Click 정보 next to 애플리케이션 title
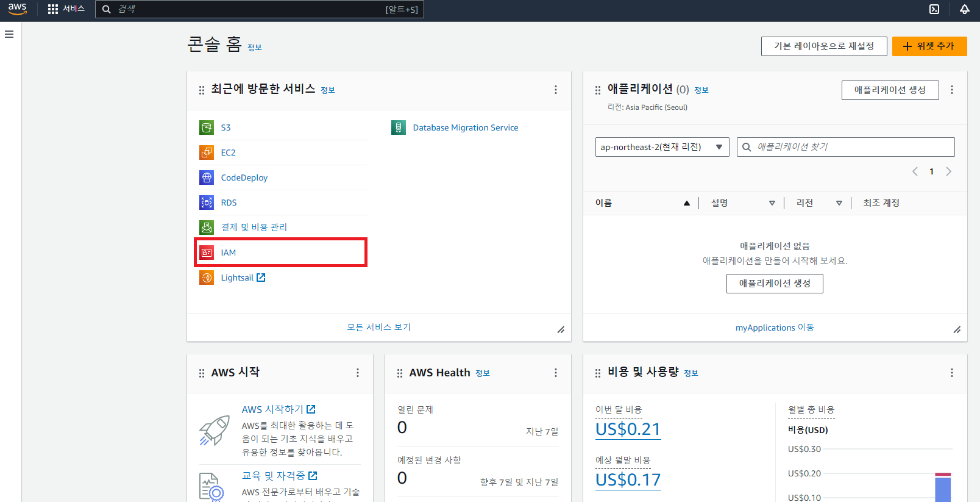980x502 pixels. pos(701,90)
